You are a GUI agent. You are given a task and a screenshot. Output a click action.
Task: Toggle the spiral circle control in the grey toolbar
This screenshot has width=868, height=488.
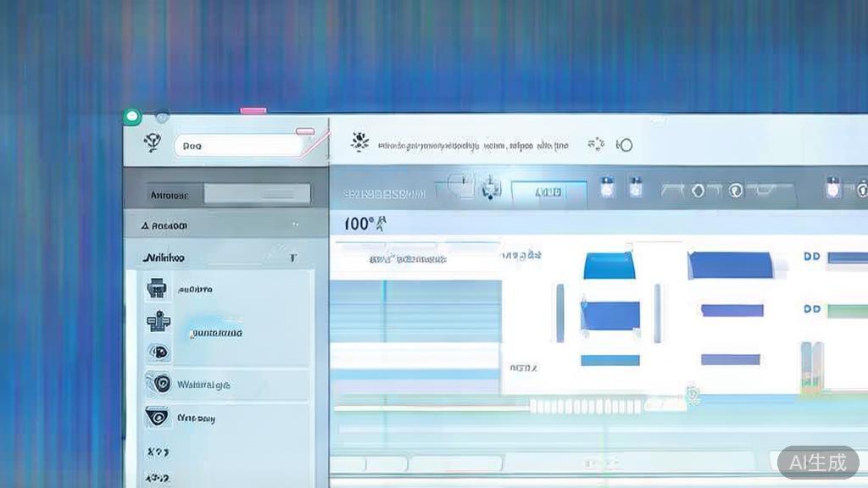click(x=736, y=191)
